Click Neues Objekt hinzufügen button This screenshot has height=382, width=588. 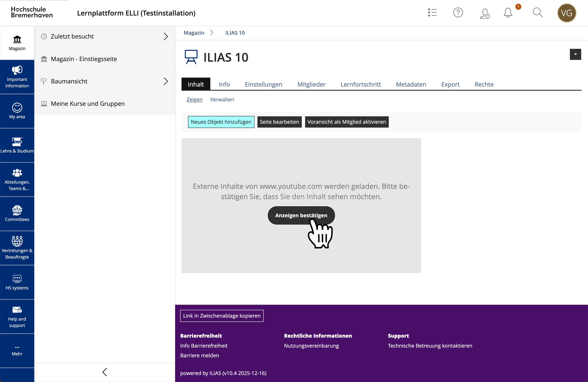(x=221, y=122)
